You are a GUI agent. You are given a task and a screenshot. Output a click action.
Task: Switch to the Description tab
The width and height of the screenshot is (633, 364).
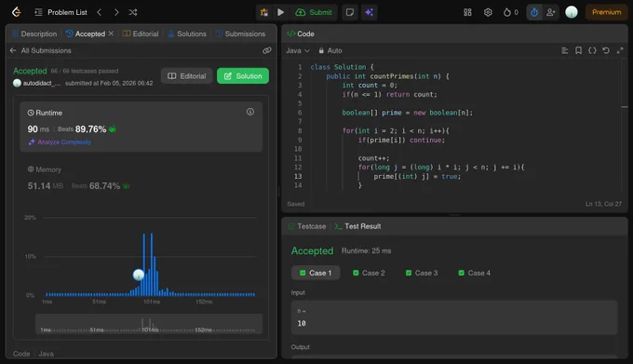pyautogui.click(x=34, y=34)
